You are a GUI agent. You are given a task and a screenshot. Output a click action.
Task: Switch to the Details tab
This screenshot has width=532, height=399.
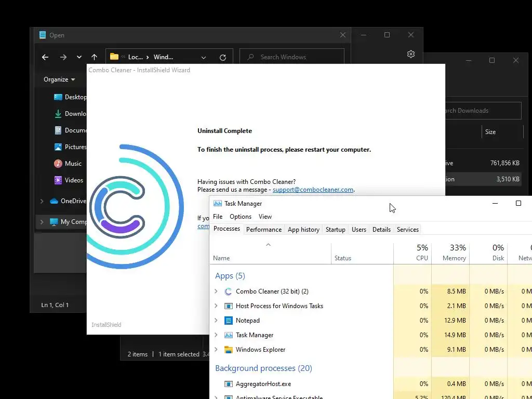[x=381, y=229]
